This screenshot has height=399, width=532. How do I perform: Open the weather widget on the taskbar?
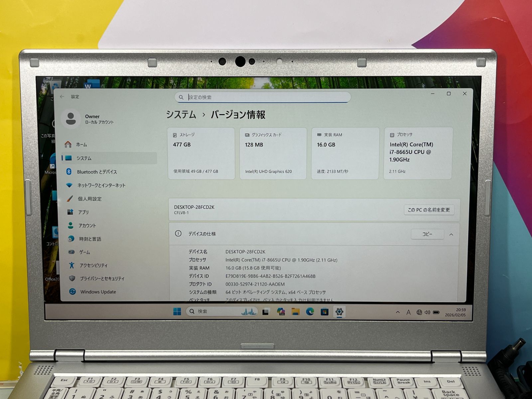[x=249, y=312]
